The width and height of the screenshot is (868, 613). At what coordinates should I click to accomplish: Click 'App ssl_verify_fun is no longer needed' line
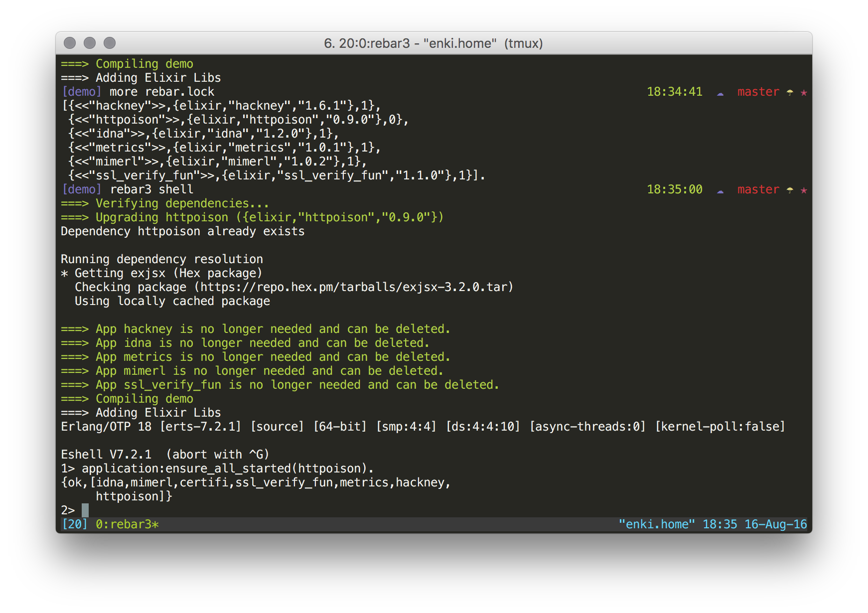pyautogui.click(x=280, y=385)
